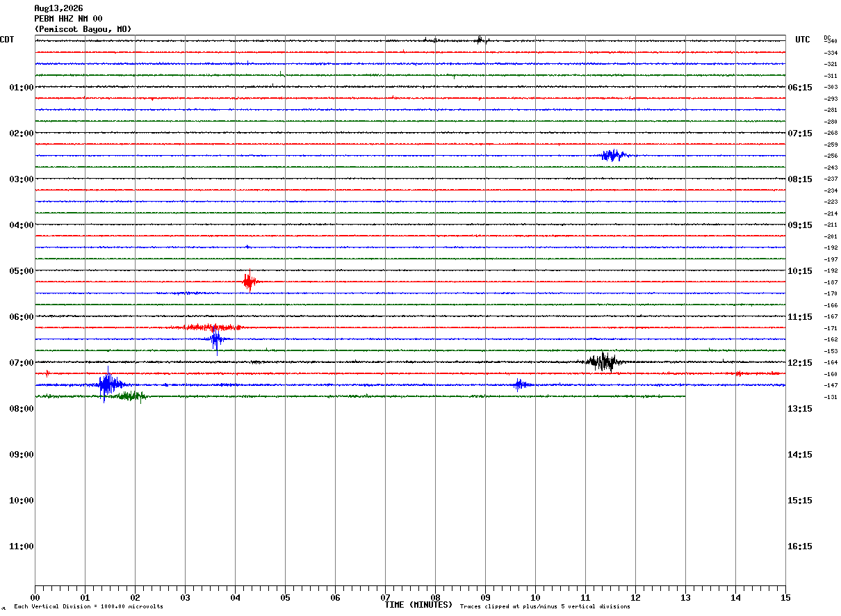Screen dimensions: 841x616
Task: Click the PEBM HHZ NM 00 station header
Action: click(68, 19)
